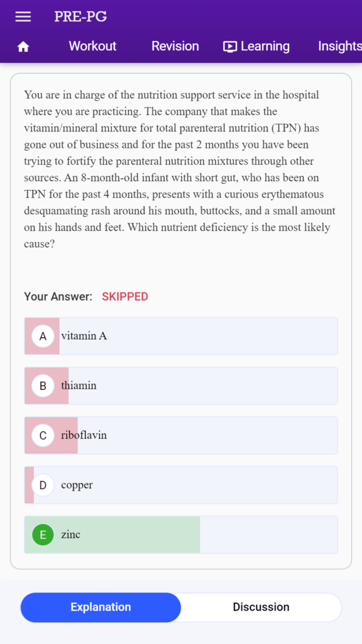Click the vitamin A answer row
Image resolution: width=362 pixels, height=644 pixels.
(181, 336)
